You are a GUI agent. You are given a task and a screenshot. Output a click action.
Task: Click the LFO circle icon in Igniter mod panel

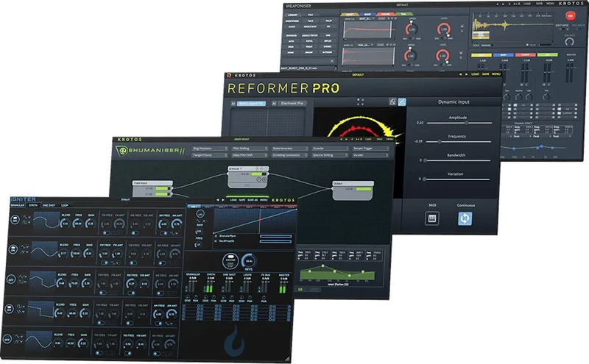(200, 214)
